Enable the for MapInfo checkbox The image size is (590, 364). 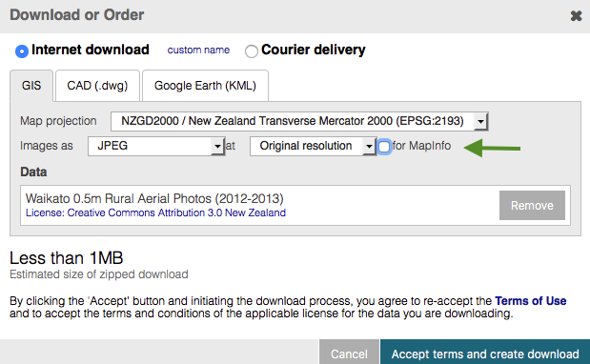pyautogui.click(x=384, y=147)
